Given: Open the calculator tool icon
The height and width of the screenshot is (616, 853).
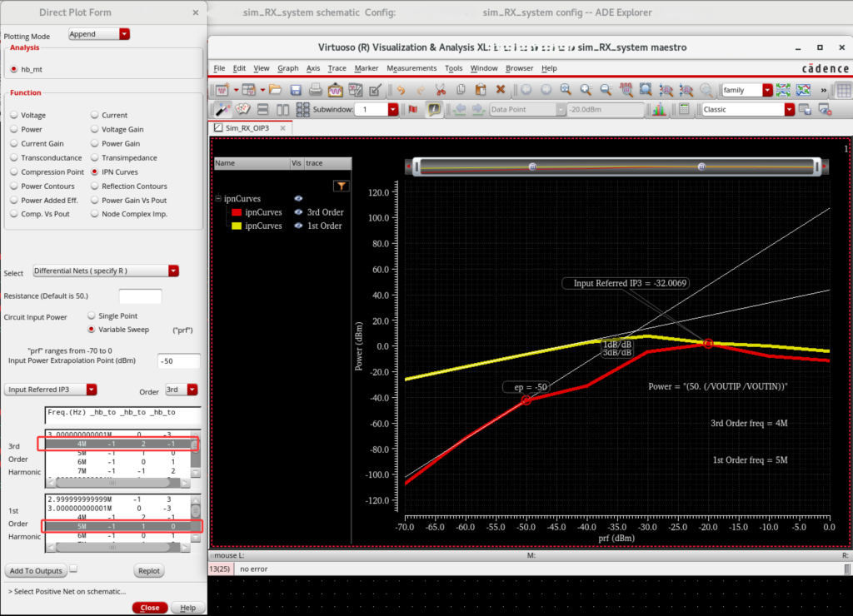Looking at the screenshot, I should [685, 109].
